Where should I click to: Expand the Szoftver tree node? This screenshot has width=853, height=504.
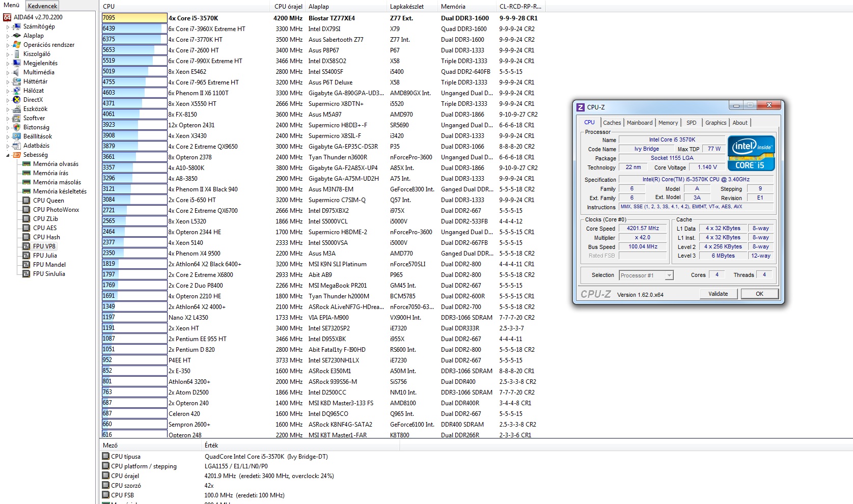pyautogui.click(x=8, y=118)
